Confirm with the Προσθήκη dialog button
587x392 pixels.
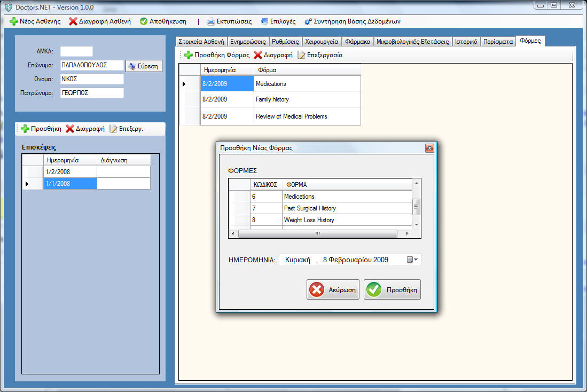tap(392, 290)
